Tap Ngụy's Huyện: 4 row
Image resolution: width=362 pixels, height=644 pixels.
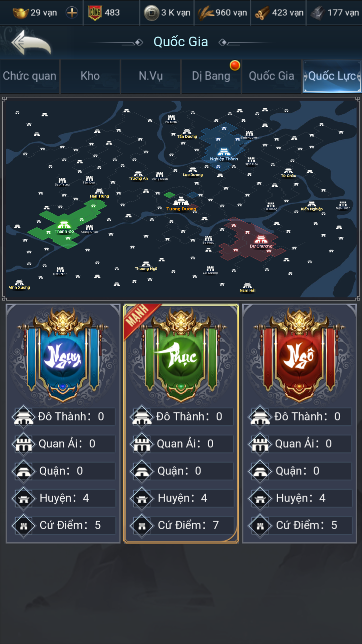(x=63, y=498)
